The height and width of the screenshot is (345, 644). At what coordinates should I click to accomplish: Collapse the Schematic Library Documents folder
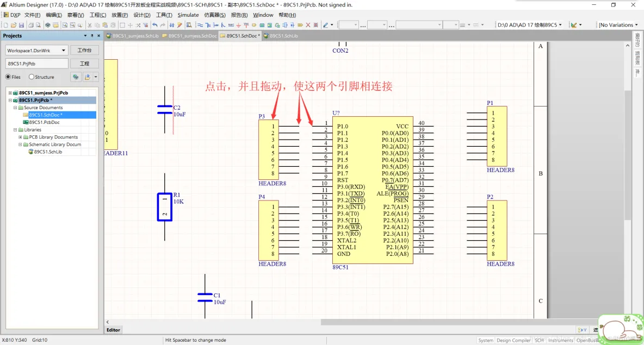[x=20, y=145]
